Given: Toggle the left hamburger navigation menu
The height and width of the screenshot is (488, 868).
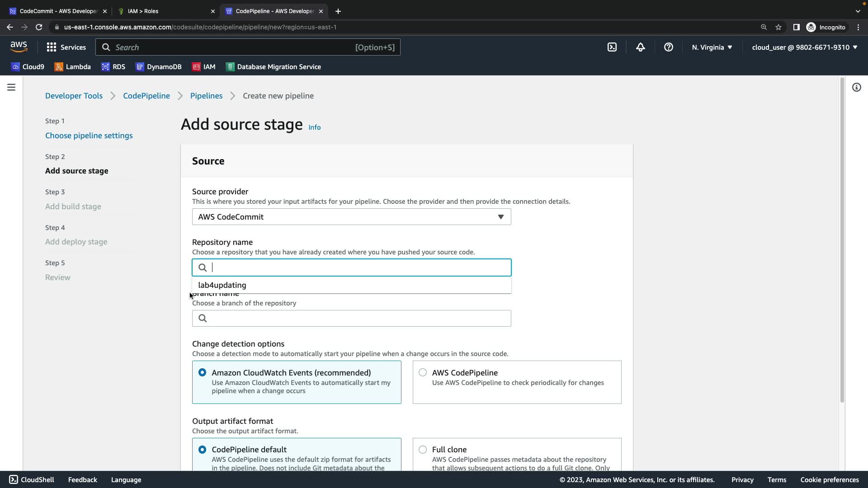Looking at the screenshot, I should (11, 87).
